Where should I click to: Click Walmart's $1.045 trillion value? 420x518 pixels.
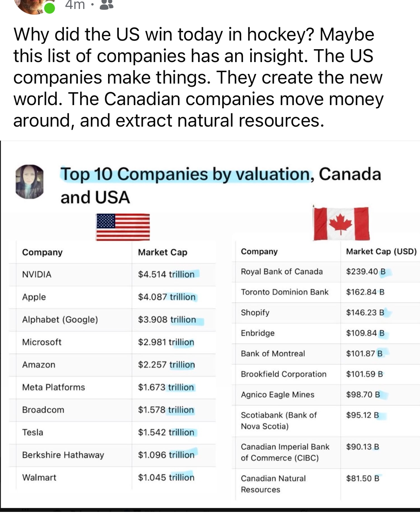pos(166,477)
